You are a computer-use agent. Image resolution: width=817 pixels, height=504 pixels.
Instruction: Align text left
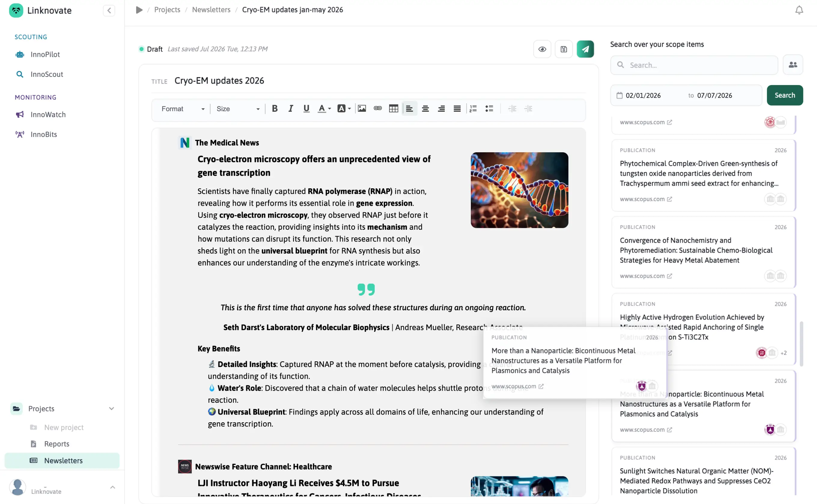(409, 109)
